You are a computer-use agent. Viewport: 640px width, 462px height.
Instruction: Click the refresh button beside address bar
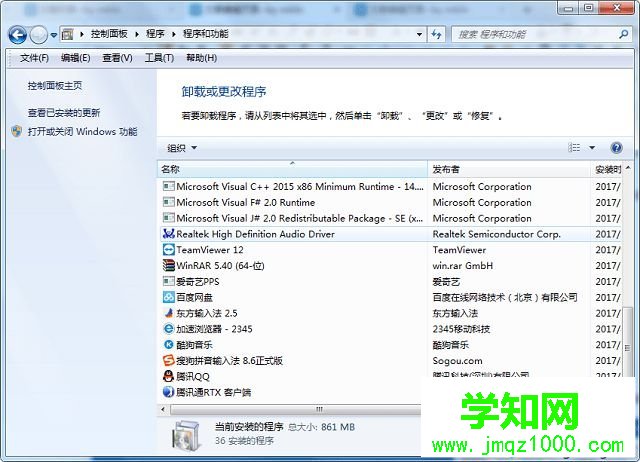click(x=436, y=35)
